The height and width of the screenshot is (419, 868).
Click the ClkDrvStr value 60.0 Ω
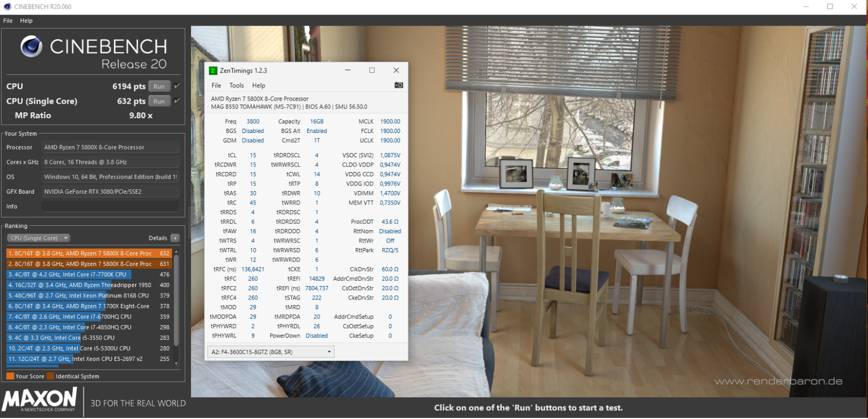[390, 269]
